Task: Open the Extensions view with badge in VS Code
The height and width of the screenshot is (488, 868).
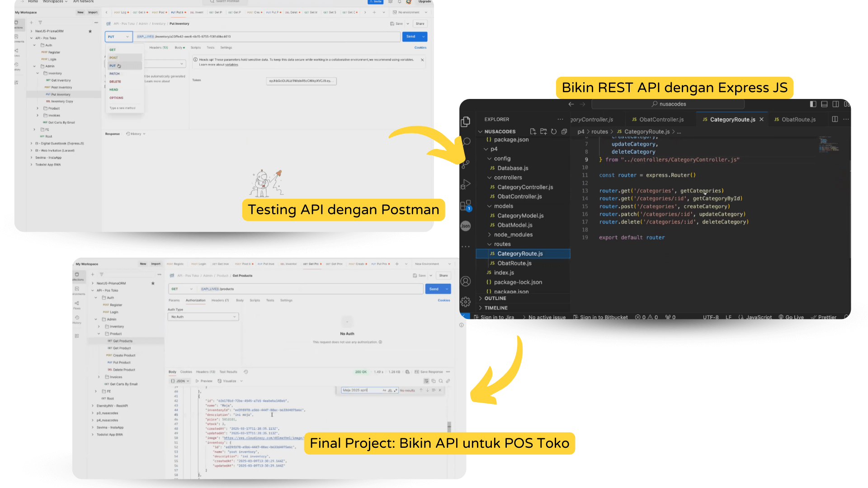Action: [x=465, y=206]
